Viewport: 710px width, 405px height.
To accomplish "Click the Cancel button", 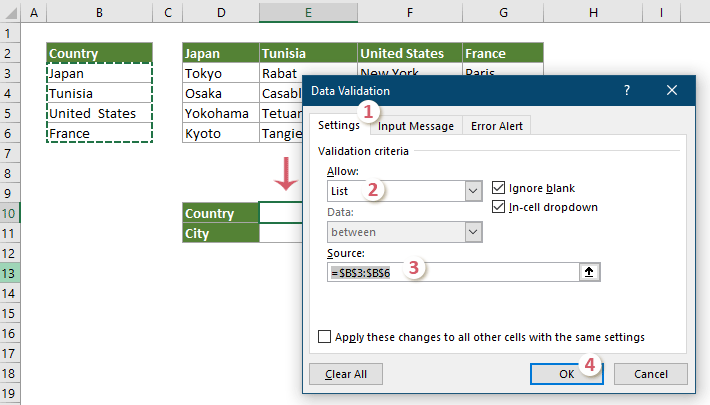I will (649, 374).
